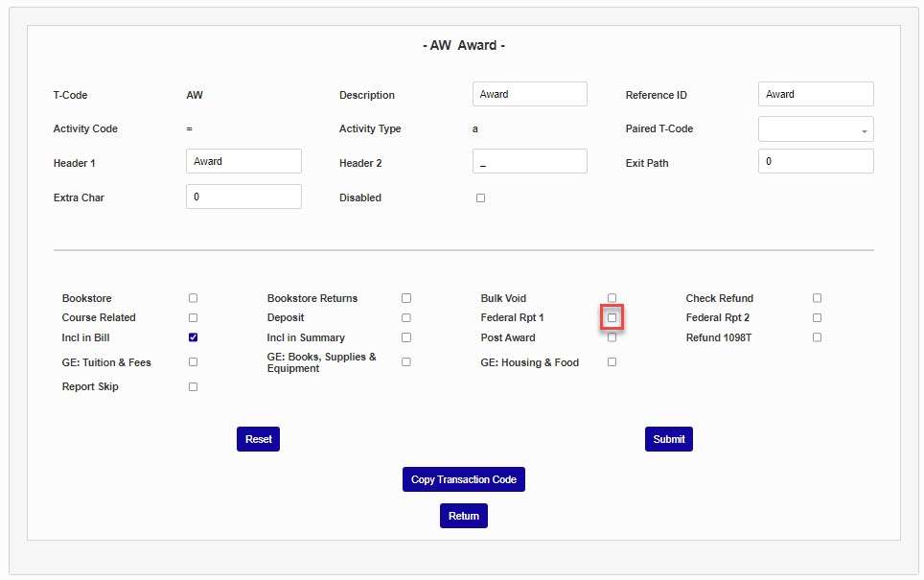Screen dimensions: 924x580
Task: Open the Paired T-Code dropdown
Action: 815,129
